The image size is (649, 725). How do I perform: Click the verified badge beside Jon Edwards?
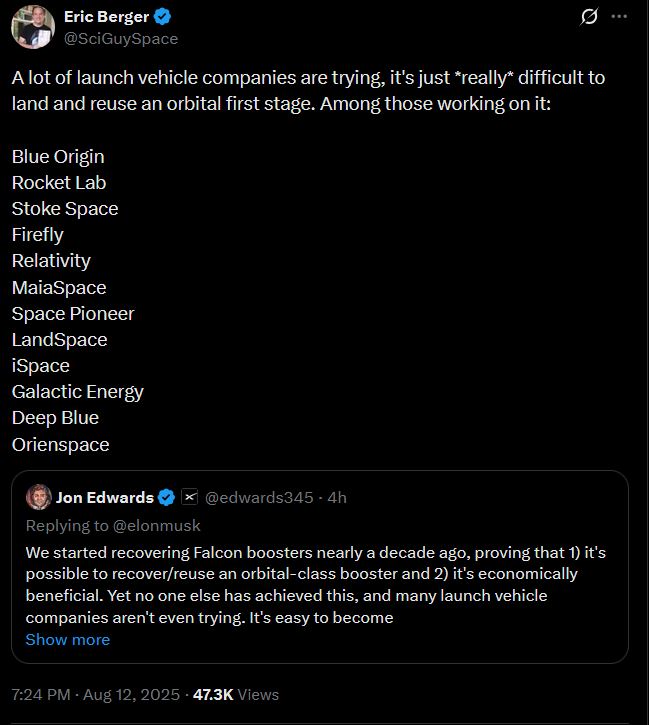coord(167,497)
